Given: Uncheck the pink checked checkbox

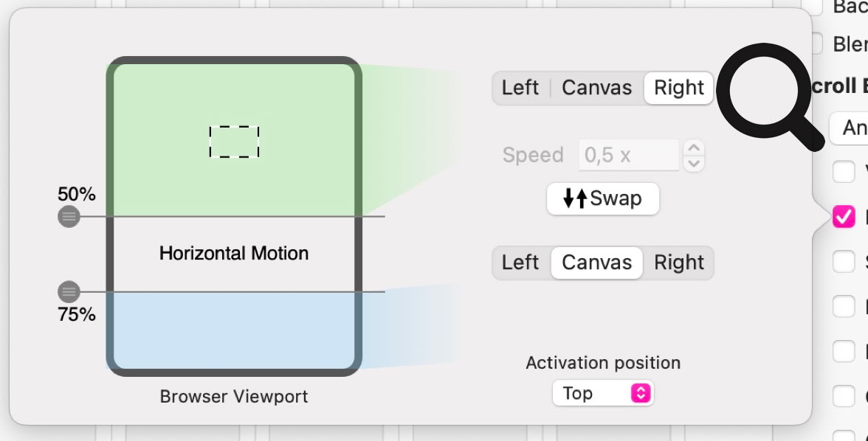Looking at the screenshot, I should 843,217.
